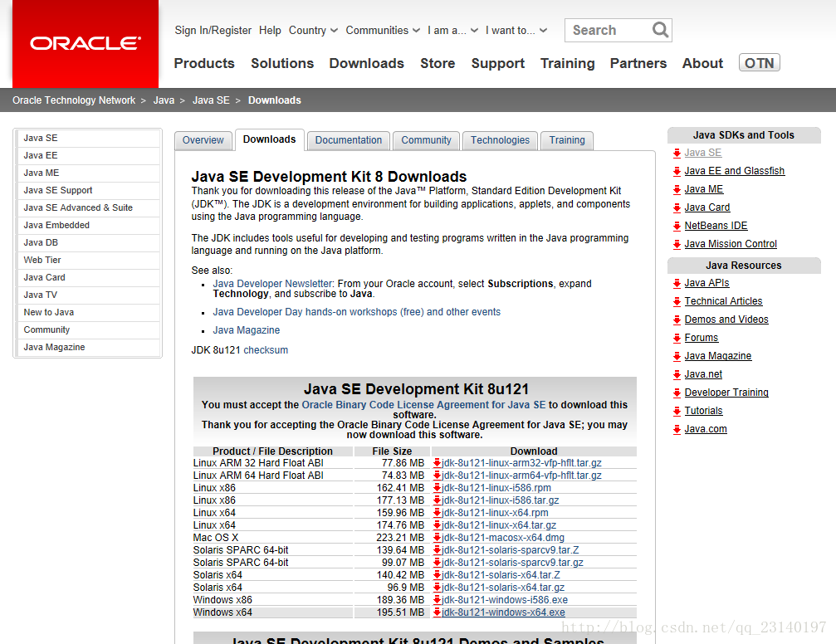836x644 pixels.
Task: Open the Store menu item
Action: (x=438, y=63)
